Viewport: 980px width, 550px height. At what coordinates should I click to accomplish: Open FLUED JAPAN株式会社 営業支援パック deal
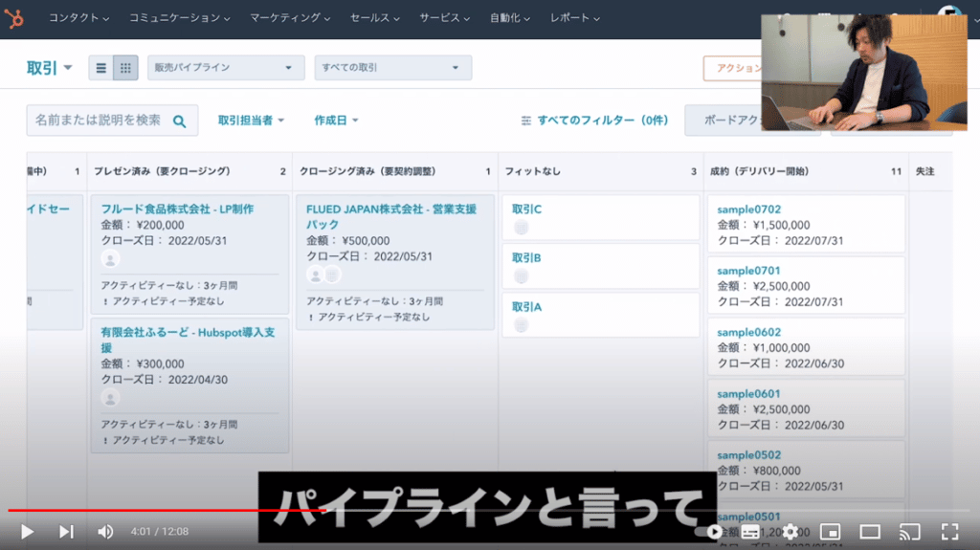(x=391, y=216)
